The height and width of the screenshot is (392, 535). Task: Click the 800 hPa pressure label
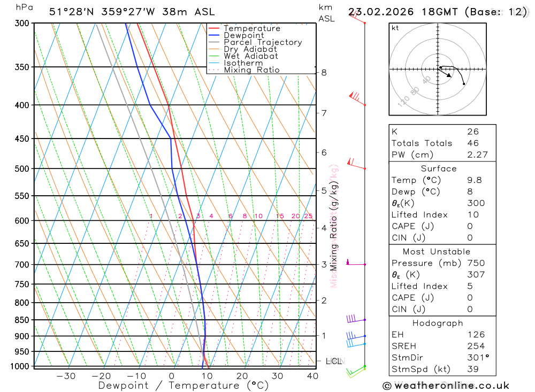[22, 303]
